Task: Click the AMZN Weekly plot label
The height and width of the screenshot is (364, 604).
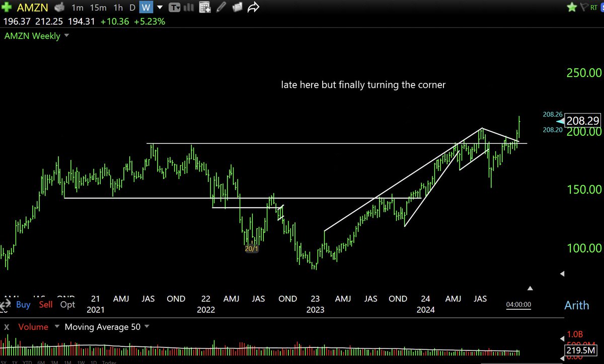Action: (x=32, y=36)
